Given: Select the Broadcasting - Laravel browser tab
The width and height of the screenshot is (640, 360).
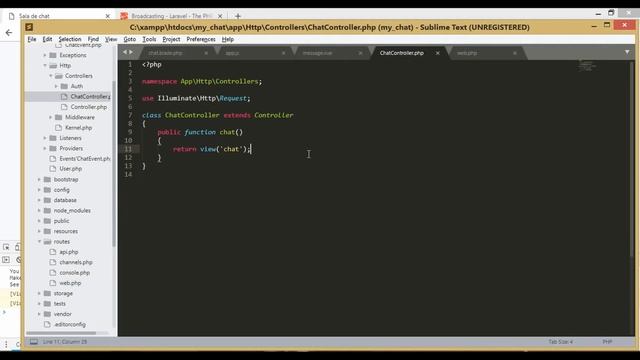Looking at the screenshot, I should point(171,16).
